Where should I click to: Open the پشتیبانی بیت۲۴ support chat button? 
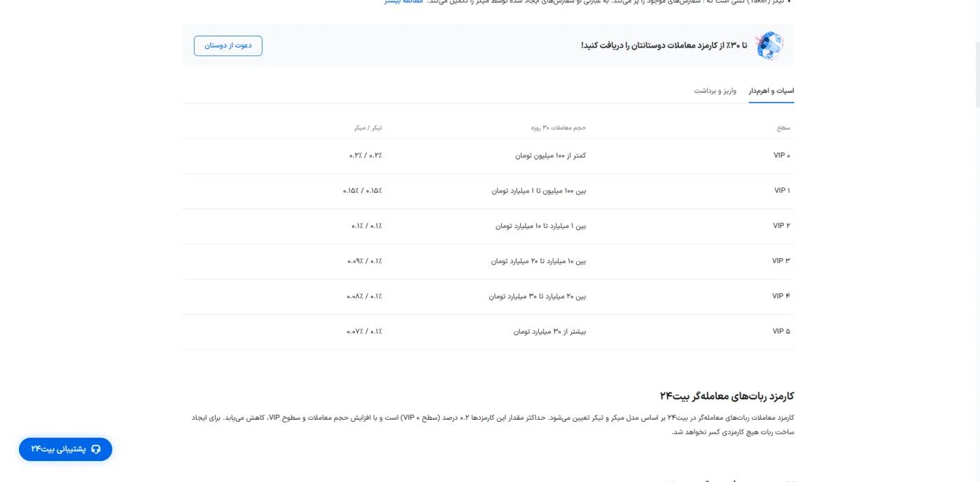click(66, 449)
